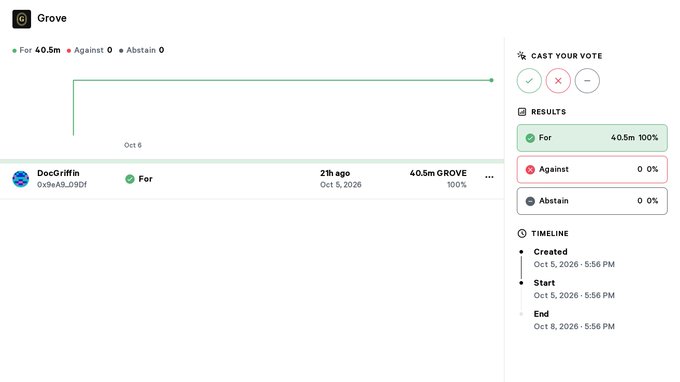Click the 'TIMELINE' heading
The height and width of the screenshot is (382, 680).
[x=549, y=233]
